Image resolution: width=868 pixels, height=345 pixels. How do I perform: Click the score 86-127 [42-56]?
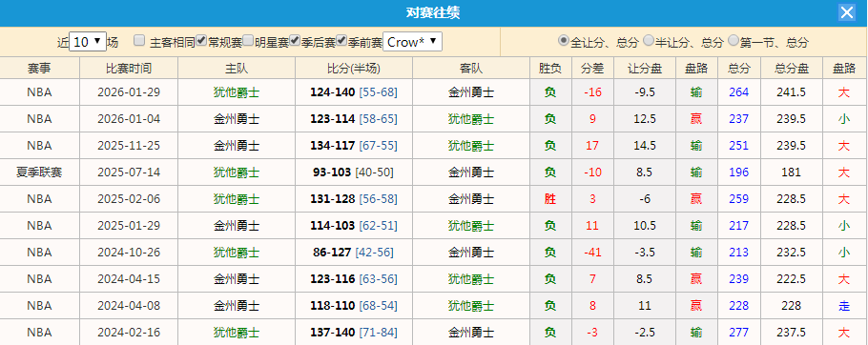354,253
